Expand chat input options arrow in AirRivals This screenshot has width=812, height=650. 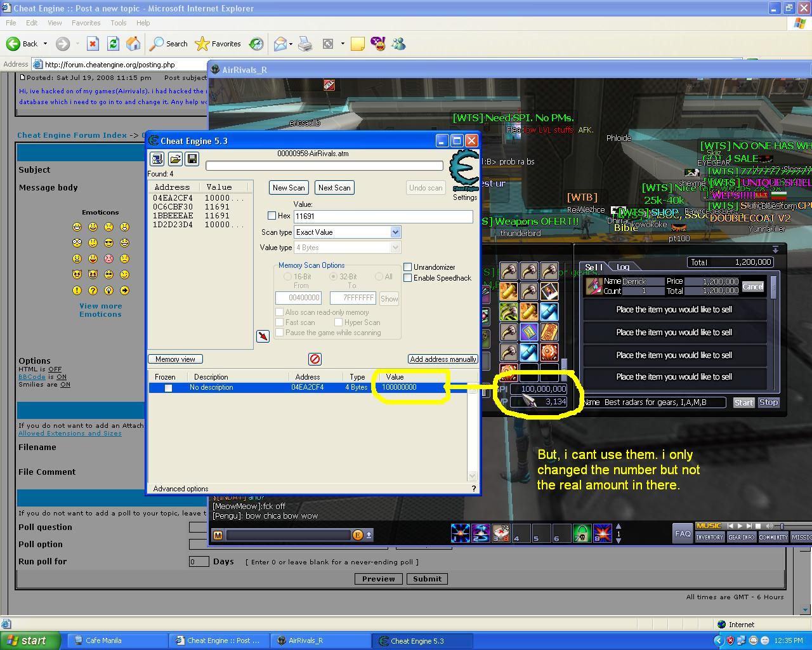tap(369, 535)
